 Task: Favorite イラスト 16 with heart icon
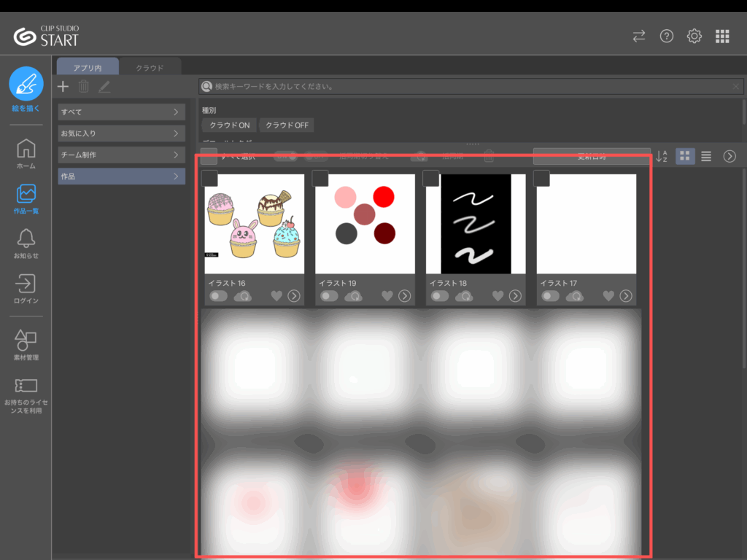coord(276,295)
